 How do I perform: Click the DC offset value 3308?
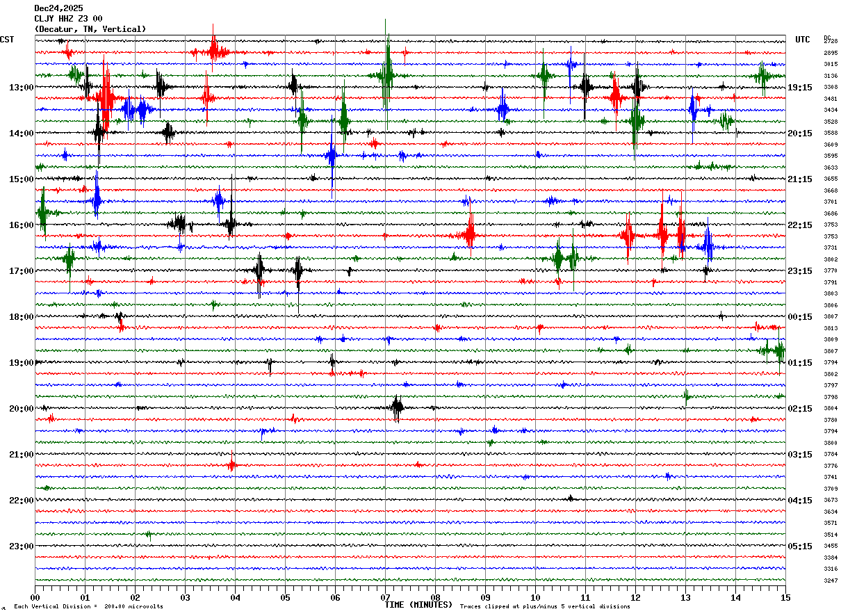[831, 87]
